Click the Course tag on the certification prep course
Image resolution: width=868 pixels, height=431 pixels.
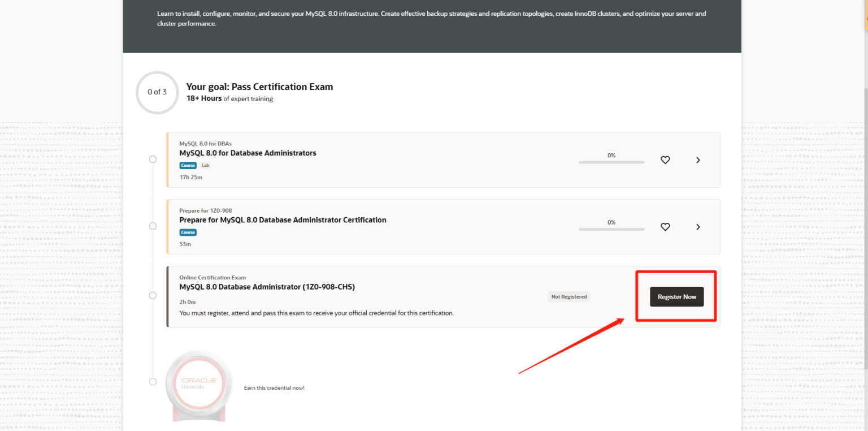188,232
